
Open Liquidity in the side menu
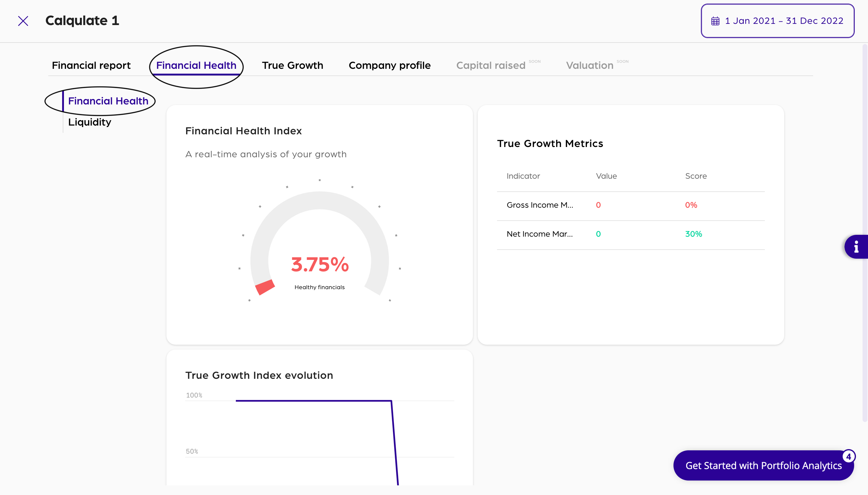(x=90, y=122)
